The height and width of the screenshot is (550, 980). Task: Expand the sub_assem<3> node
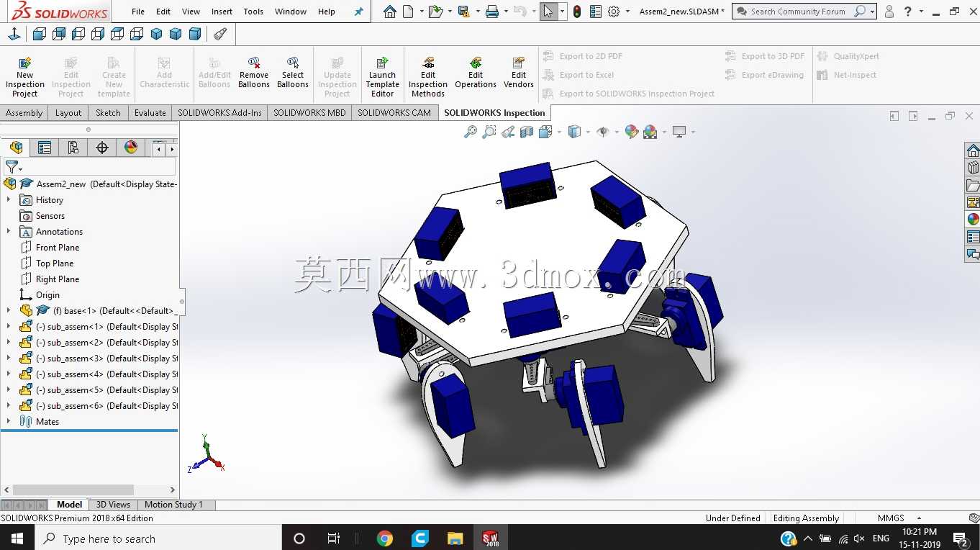[9, 359]
